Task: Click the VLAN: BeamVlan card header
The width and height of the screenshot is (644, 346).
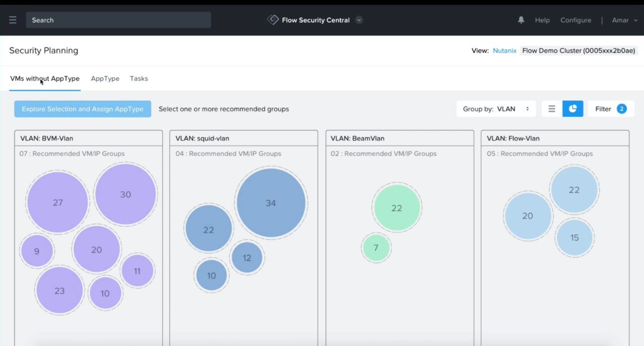Action: tap(400, 138)
